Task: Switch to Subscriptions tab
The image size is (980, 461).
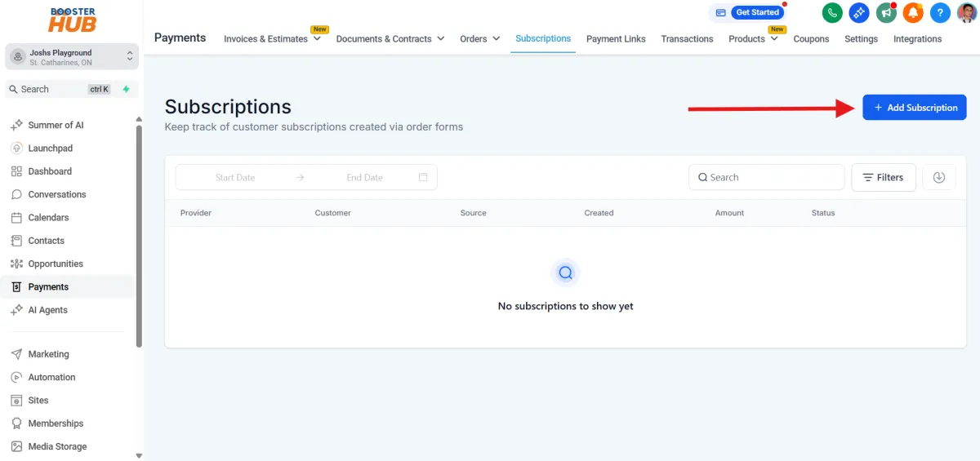Action: point(543,38)
